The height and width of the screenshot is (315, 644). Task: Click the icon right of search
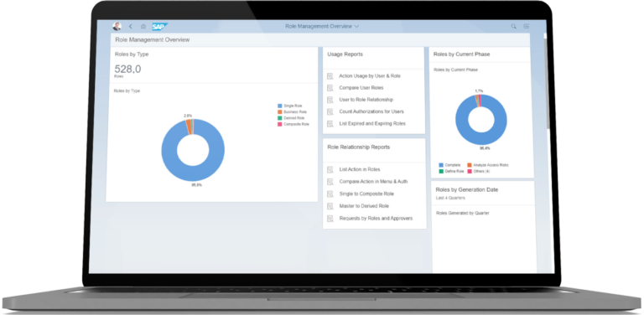tap(527, 26)
